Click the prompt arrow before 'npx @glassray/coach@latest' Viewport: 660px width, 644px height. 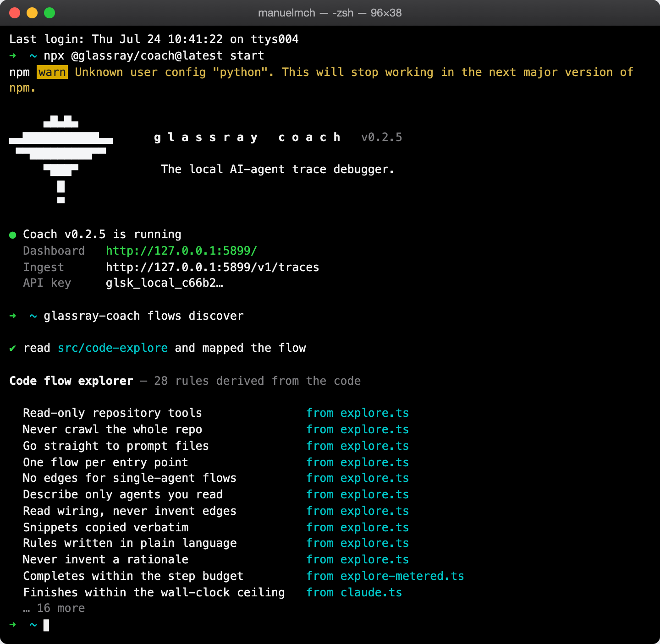13,56
